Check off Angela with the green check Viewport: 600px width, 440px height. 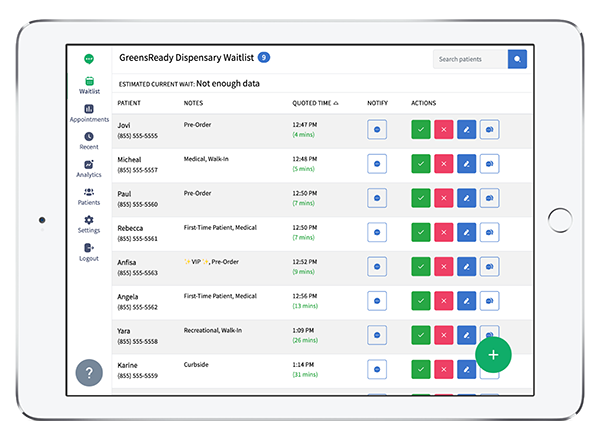pyautogui.click(x=421, y=301)
